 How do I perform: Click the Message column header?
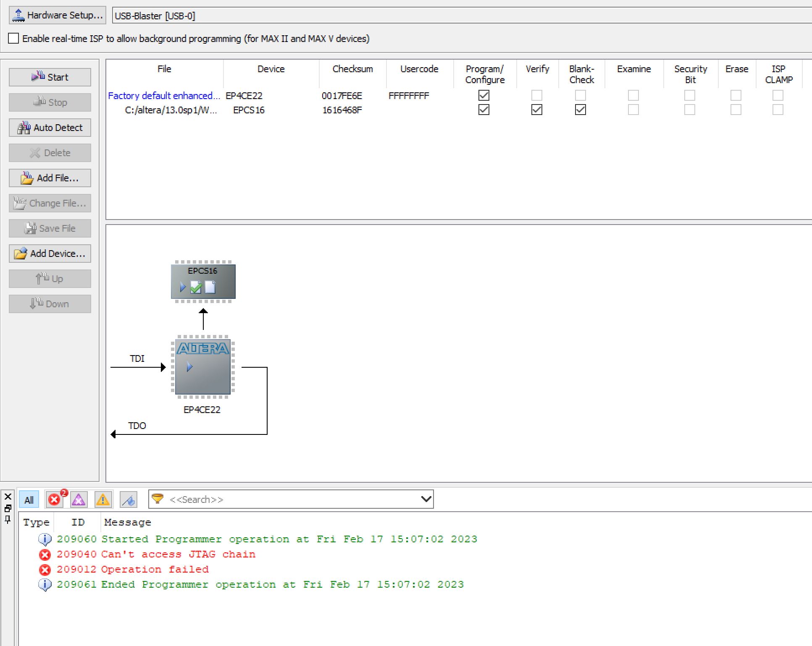click(128, 522)
